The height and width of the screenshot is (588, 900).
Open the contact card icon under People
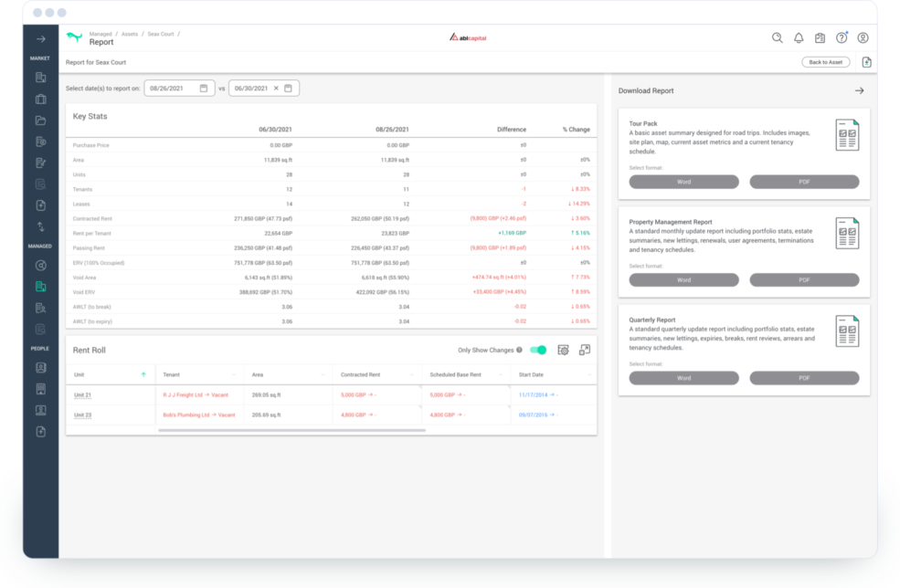tap(41, 368)
